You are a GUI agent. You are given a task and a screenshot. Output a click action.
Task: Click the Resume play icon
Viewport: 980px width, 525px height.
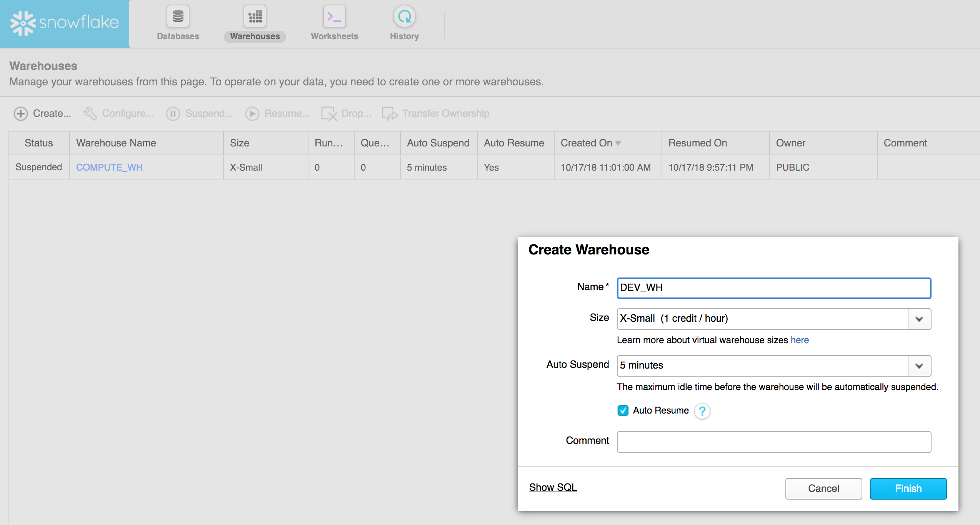[252, 114]
